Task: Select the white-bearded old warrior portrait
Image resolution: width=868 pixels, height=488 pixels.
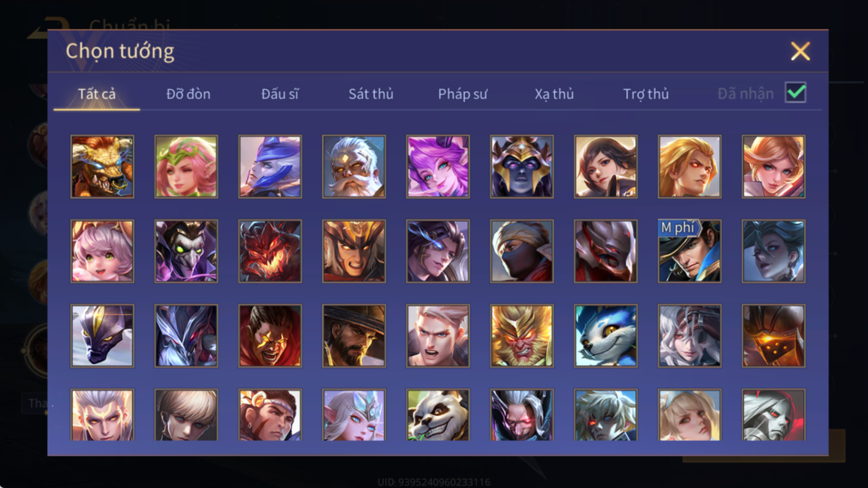Action: 354,167
